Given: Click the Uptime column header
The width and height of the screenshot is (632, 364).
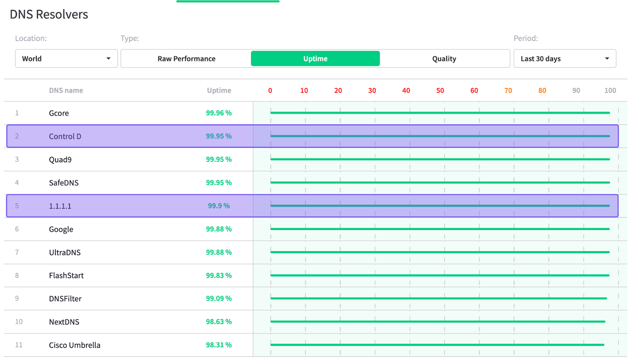Looking at the screenshot, I should (x=219, y=90).
